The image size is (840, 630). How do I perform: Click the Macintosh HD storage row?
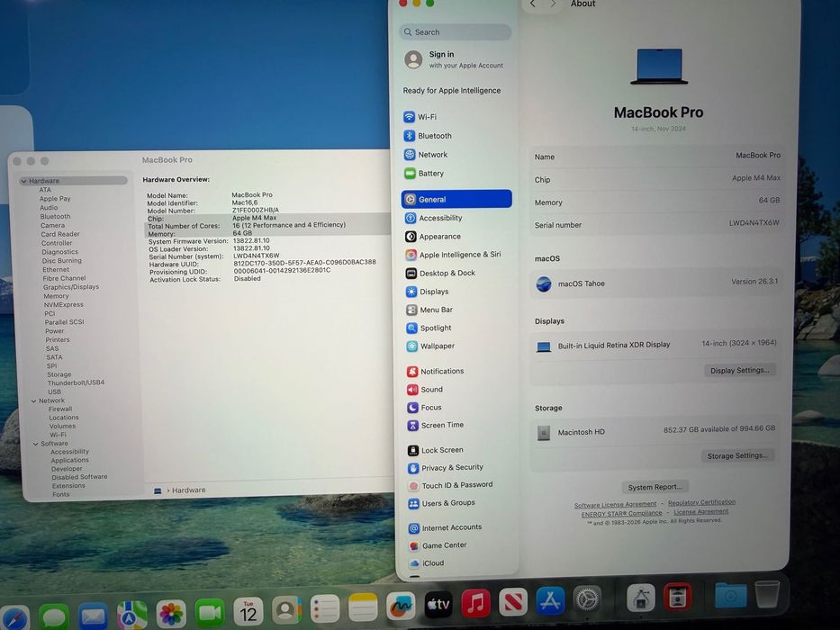[655, 431]
